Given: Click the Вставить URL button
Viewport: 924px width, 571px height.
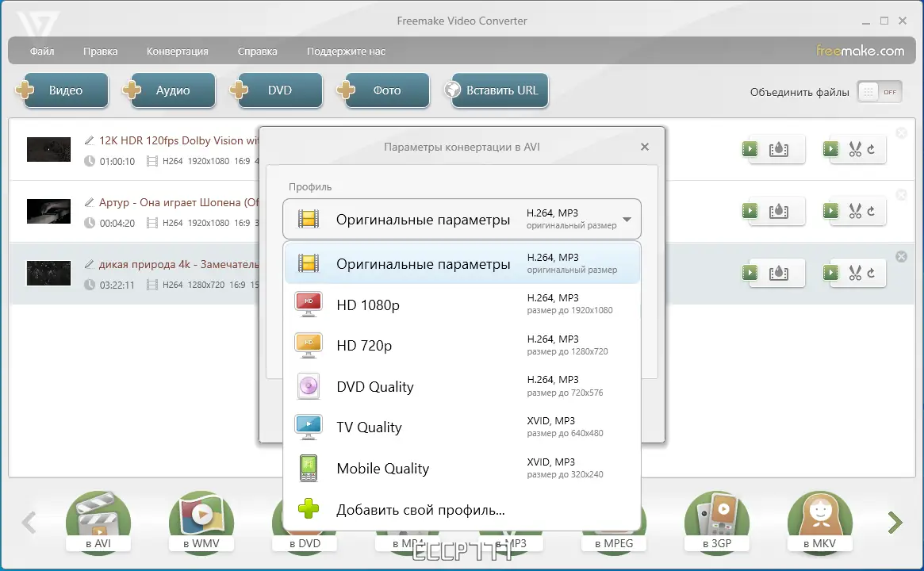Looking at the screenshot, I should 497,90.
